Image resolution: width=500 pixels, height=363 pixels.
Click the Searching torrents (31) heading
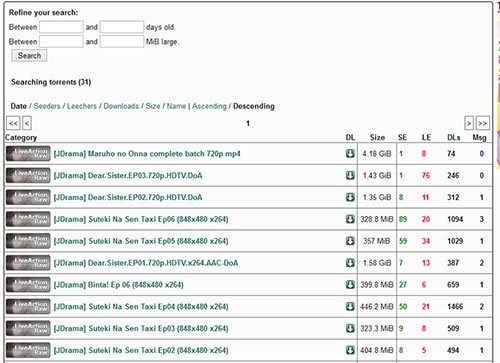[x=51, y=82]
